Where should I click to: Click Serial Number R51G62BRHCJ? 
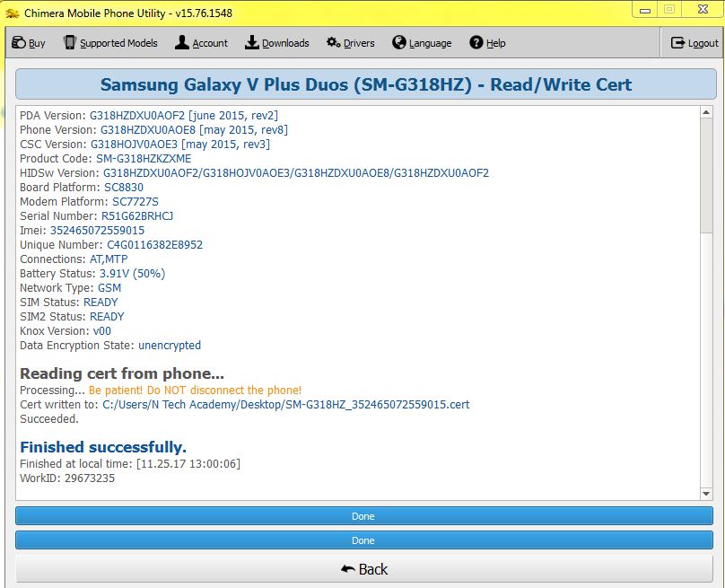coord(137,216)
